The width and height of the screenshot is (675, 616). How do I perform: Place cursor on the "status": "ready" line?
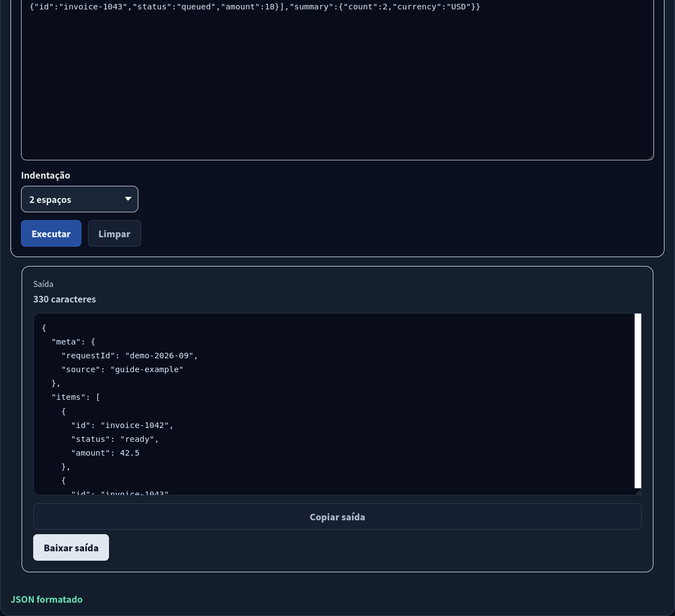click(115, 439)
